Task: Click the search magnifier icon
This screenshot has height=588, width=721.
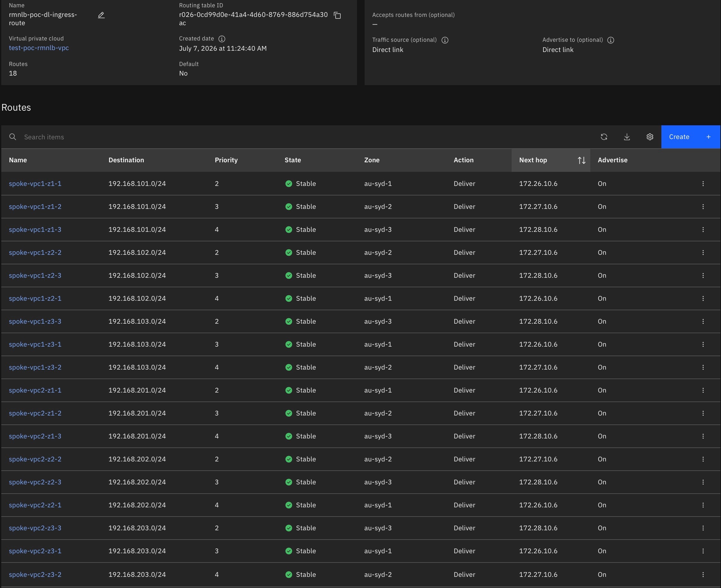Action: point(12,137)
